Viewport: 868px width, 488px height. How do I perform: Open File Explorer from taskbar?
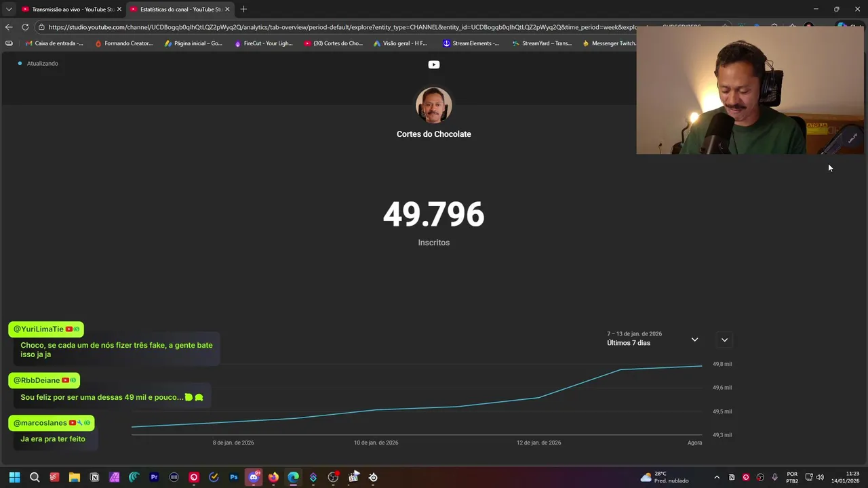(75, 477)
